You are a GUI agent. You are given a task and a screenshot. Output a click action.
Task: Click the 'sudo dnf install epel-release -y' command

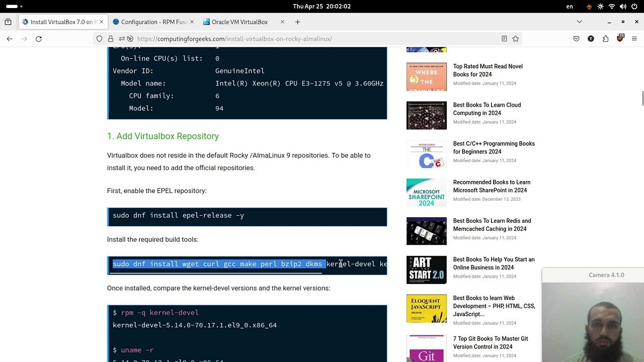[x=178, y=215]
